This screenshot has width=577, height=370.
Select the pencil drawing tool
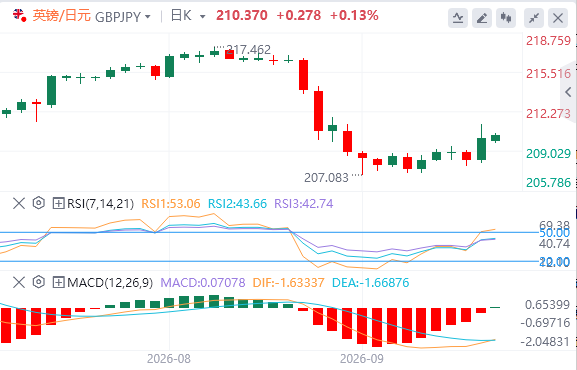click(x=482, y=18)
